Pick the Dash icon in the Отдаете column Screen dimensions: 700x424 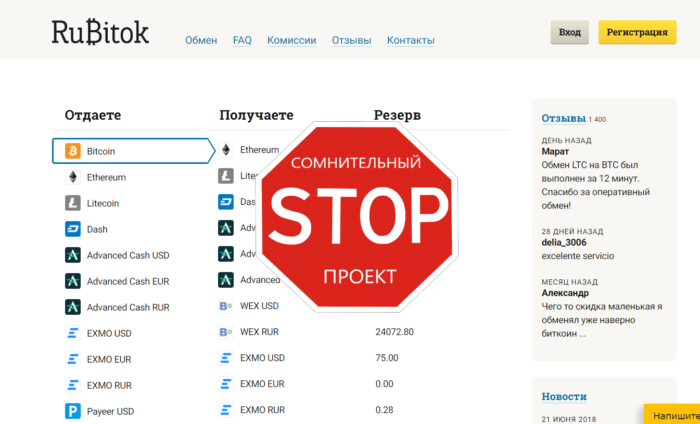point(72,229)
